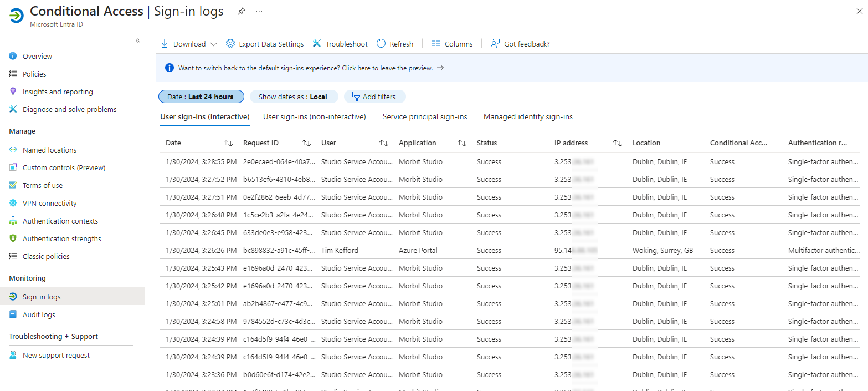Open the Managed identity sign-ins tab
Image resolution: width=868 pixels, height=391 pixels.
pyautogui.click(x=528, y=117)
